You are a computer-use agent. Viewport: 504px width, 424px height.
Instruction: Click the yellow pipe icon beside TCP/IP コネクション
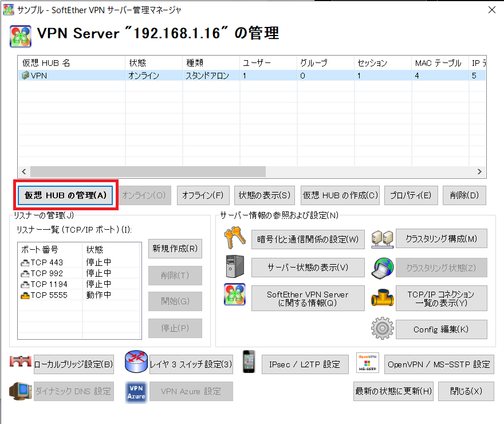pyautogui.click(x=382, y=297)
